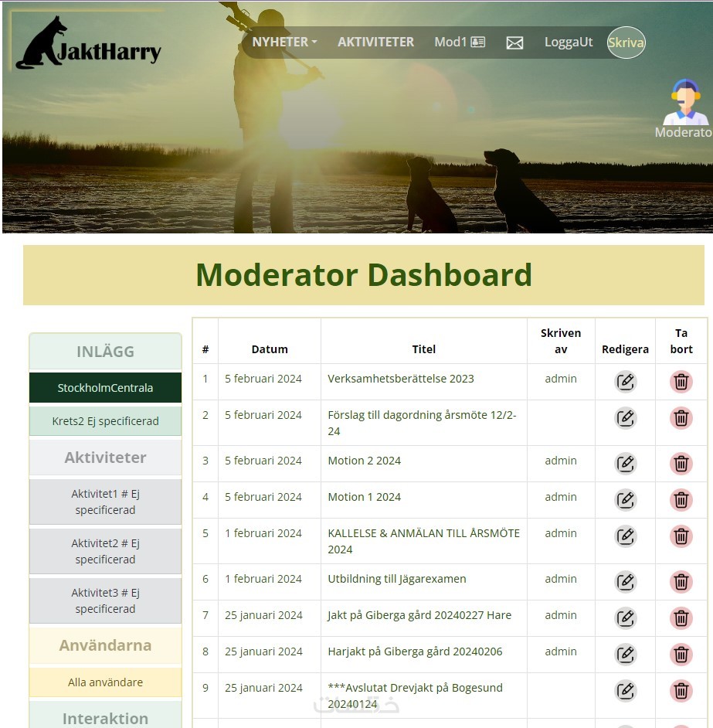Image resolution: width=713 pixels, height=728 pixels.
Task: Delete Utbildning till Jägarexamen post
Action: tap(681, 582)
